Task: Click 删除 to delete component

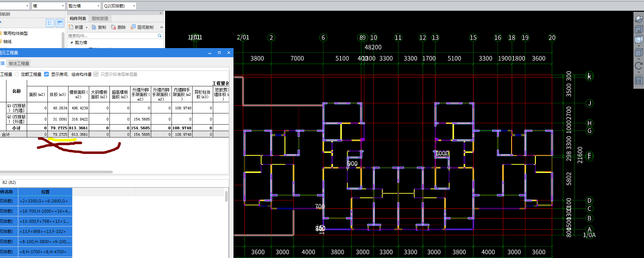Action: pyautogui.click(x=119, y=27)
